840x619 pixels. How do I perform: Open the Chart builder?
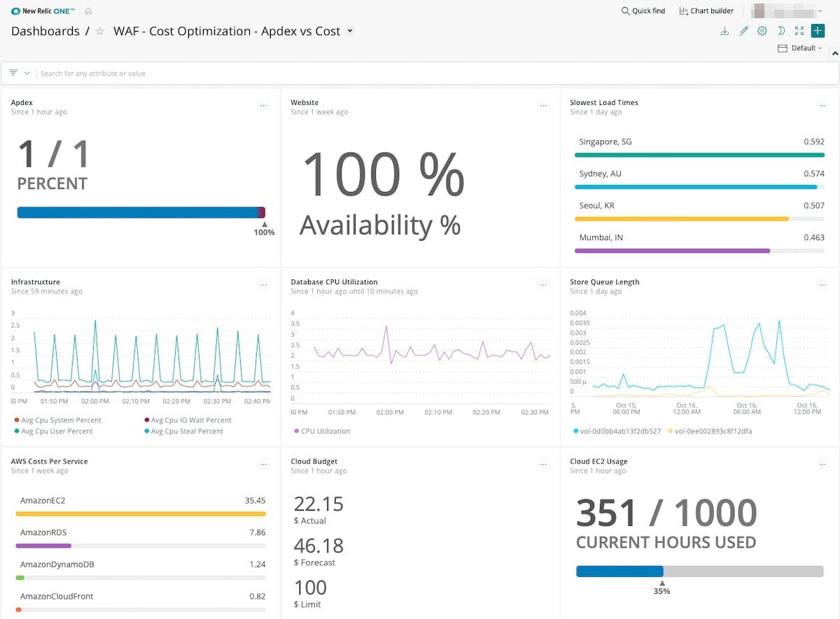706,11
